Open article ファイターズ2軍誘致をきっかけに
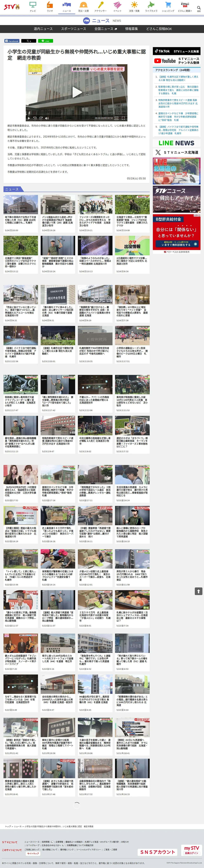The width and height of the screenshot is (204, 868). [95, 213]
